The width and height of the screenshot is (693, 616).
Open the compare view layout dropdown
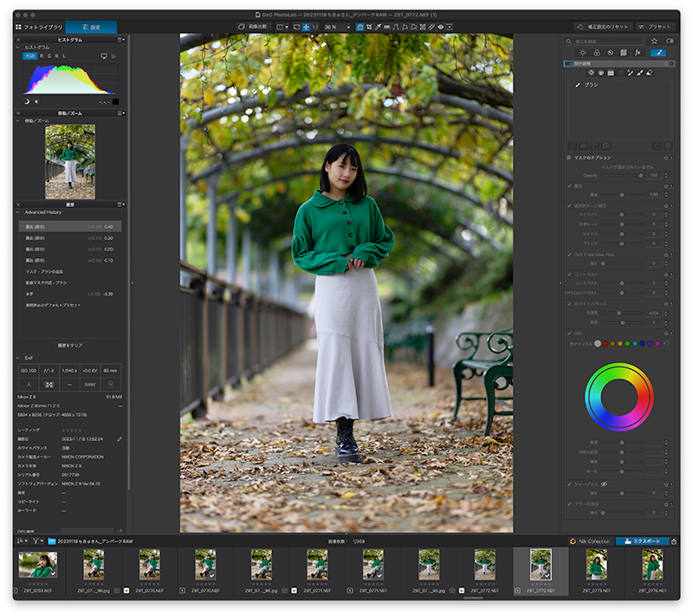pos(282,27)
